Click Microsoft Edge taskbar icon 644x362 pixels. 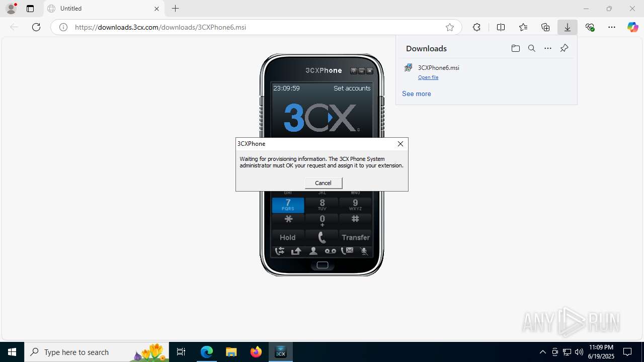(x=207, y=352)
